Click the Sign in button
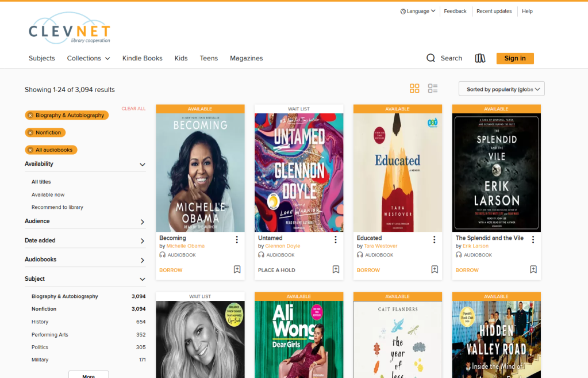The width and height of the screenshot is (588, 378). 514,58
